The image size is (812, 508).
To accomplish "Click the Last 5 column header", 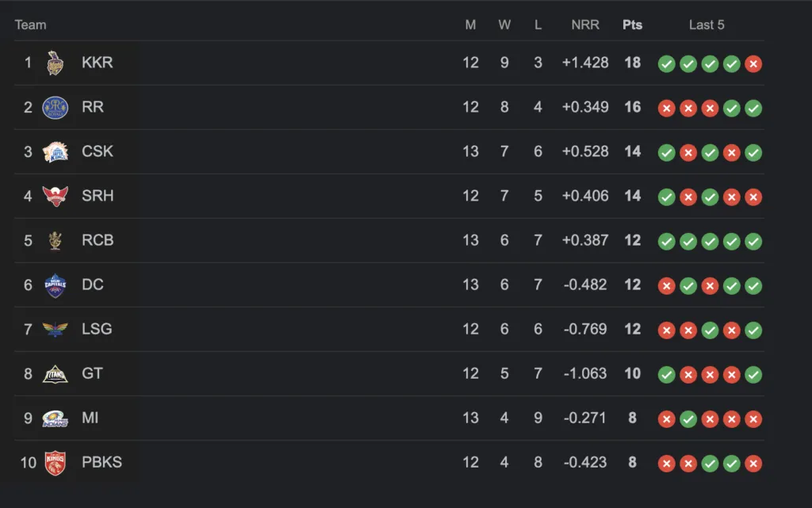I will click(707, 25).
